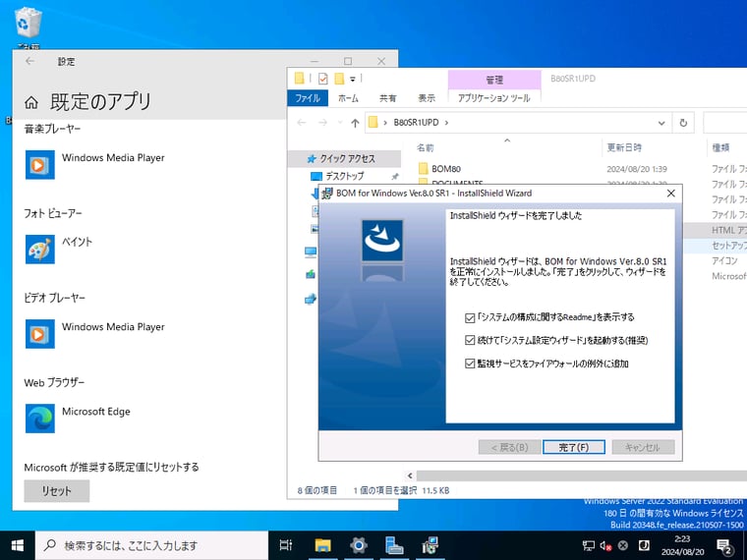
Task: Sort by the 更新日時 column header
Action: tap(624, 147)
